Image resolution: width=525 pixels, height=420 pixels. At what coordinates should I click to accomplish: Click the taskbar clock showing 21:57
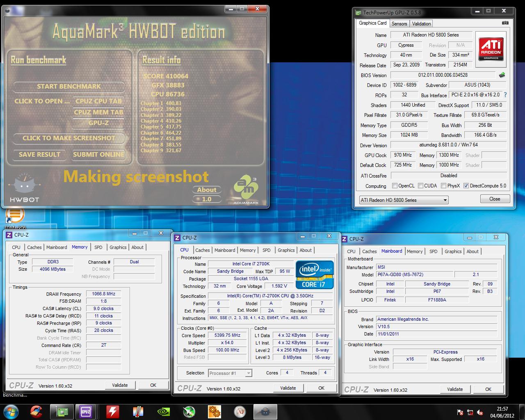[502, 412]
